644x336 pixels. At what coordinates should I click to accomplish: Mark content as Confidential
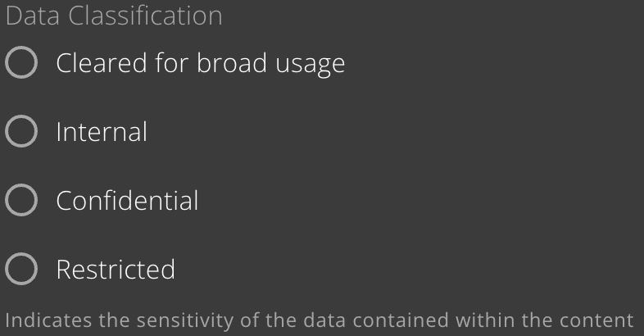pyautogui.click(x=21, y=200)
